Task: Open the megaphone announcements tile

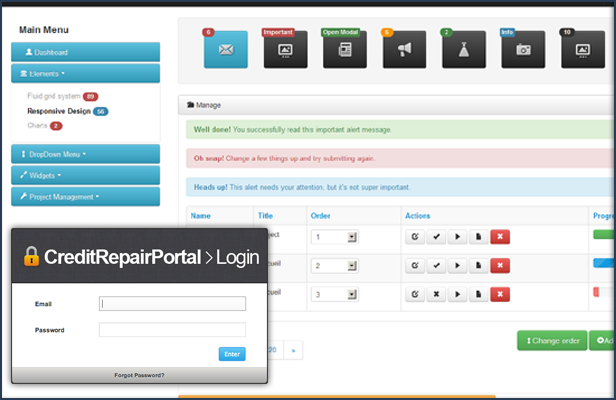Action: [x=405, y=50]
